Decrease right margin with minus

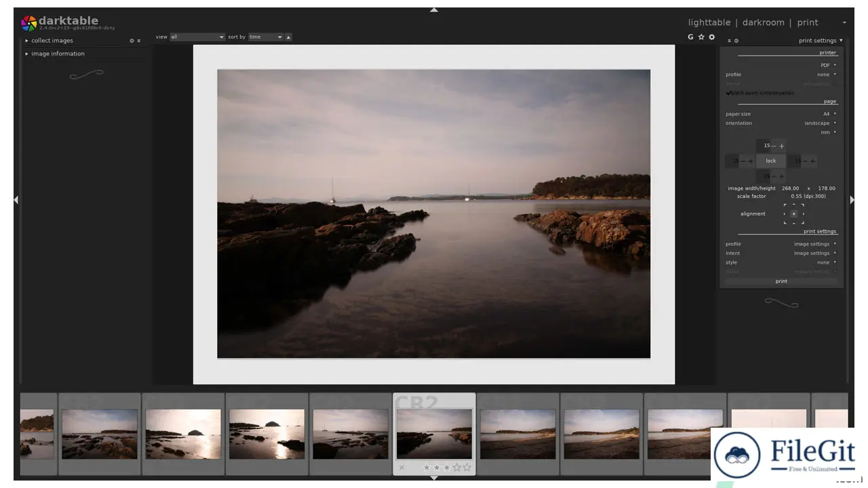(804, 161)
